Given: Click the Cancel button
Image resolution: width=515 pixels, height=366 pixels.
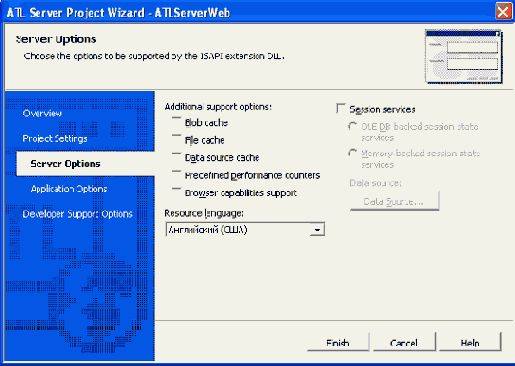Looking at the screenshot, I should 404,341.
